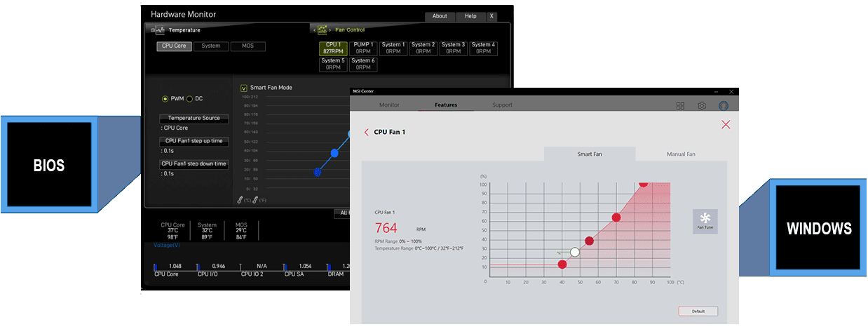Open the Temperature Source selector
The height and width of the screenshot is (334, 868).
(x=194, y=119)
